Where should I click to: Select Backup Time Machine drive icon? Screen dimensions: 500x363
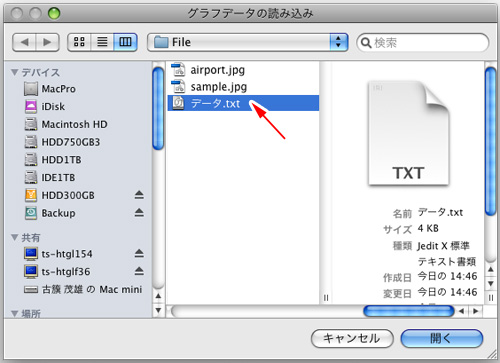click(31, 213)
